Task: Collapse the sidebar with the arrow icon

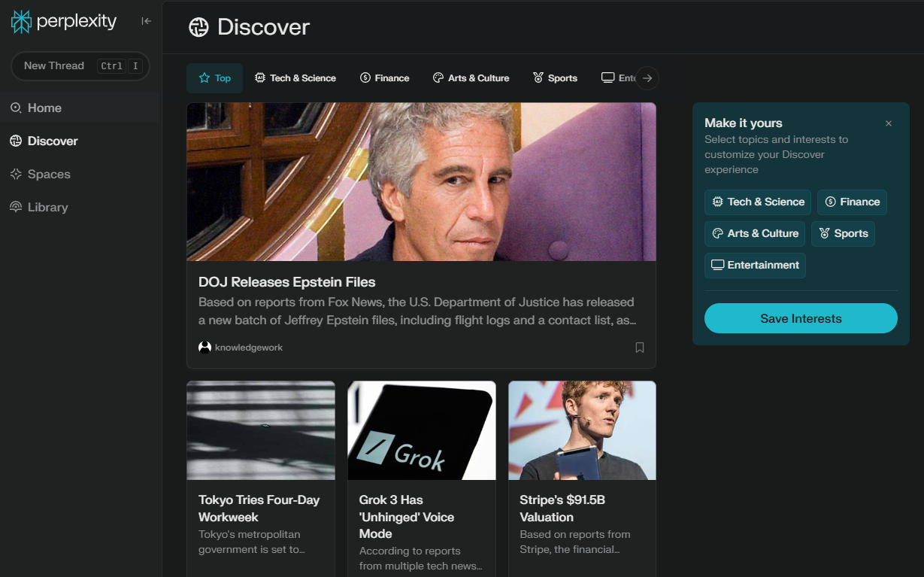Action: point(147,21)
